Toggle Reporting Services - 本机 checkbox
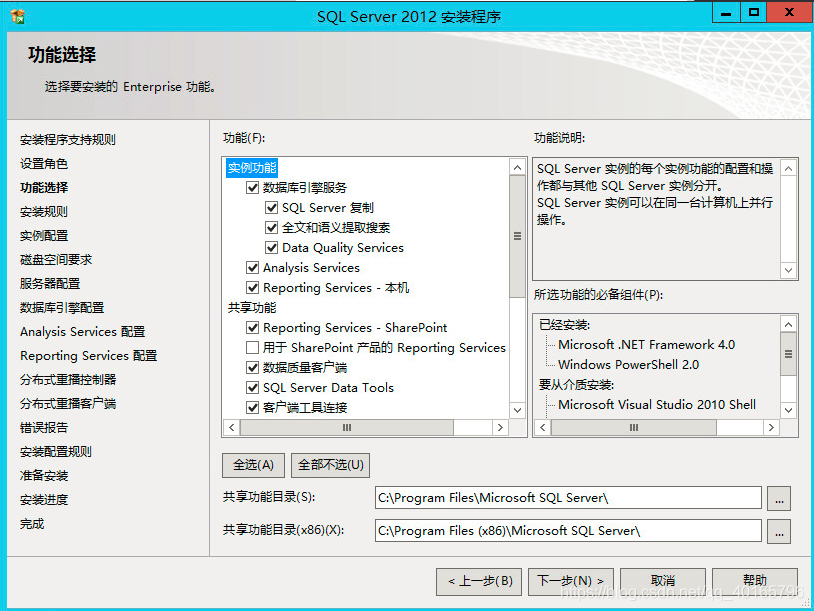 [x=252, y=288]
